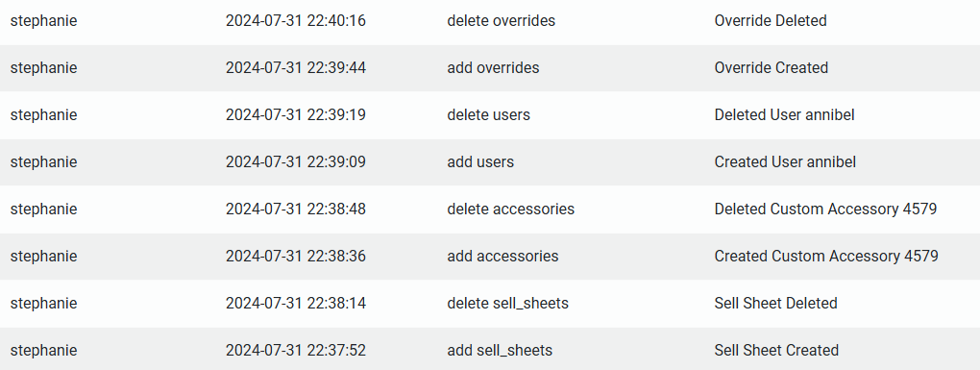Select 'Created User annibel' description
Screen dimensions: 980x370
tap(785, 161)
